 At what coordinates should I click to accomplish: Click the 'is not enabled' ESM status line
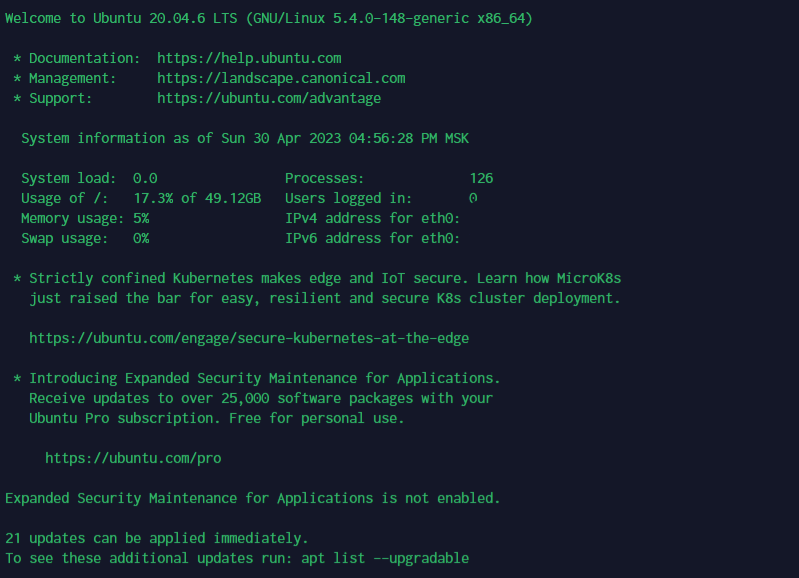pyautogui.click(x=253, y=498)
